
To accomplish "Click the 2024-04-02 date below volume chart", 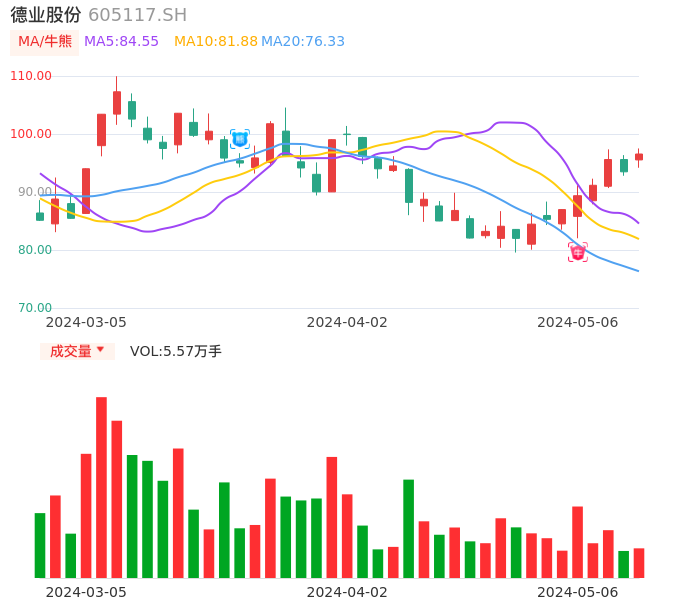I will 346,591.
